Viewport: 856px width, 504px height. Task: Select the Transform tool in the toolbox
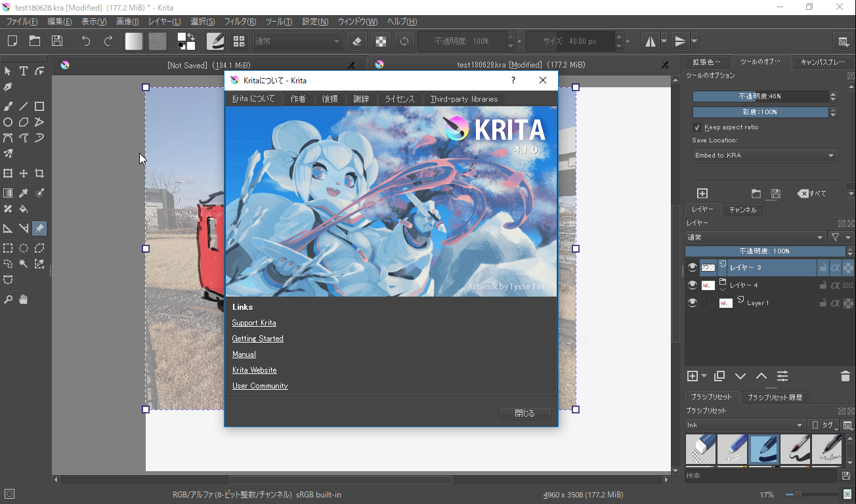(9, 173)
